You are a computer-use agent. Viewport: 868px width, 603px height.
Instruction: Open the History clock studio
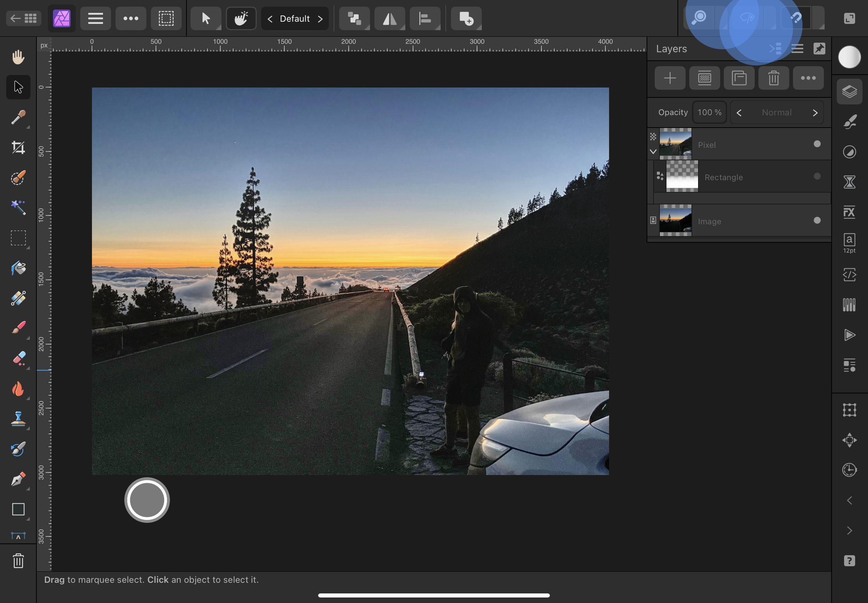pos(850,470)
